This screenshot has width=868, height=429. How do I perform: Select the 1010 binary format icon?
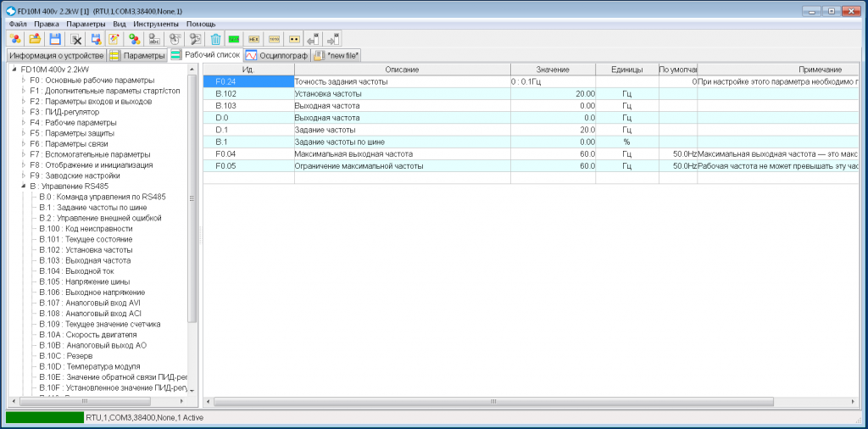click(x=274, y=39)
